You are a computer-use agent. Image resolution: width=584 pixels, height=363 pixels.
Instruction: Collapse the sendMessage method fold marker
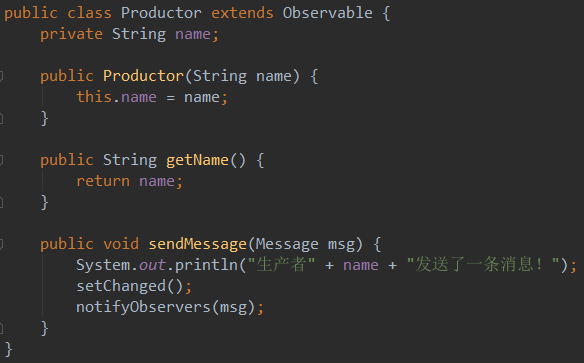point(1,244)
